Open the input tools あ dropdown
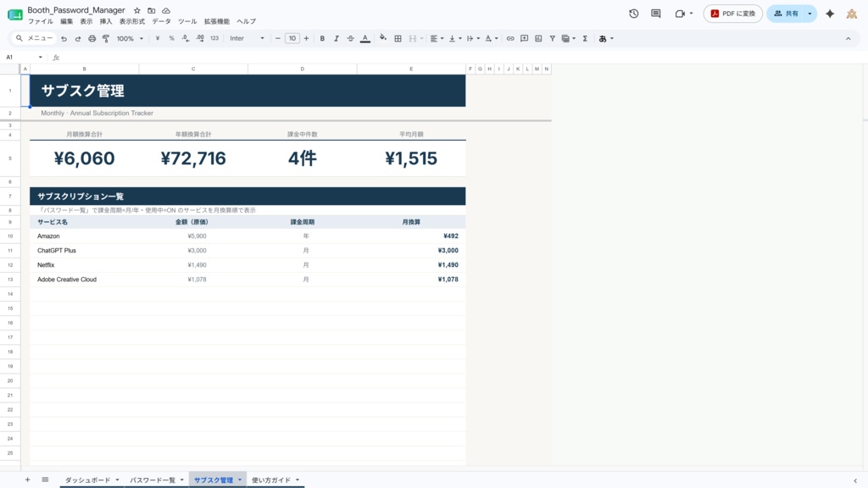This screenshot has width=868, height=488. click(606, 39)
